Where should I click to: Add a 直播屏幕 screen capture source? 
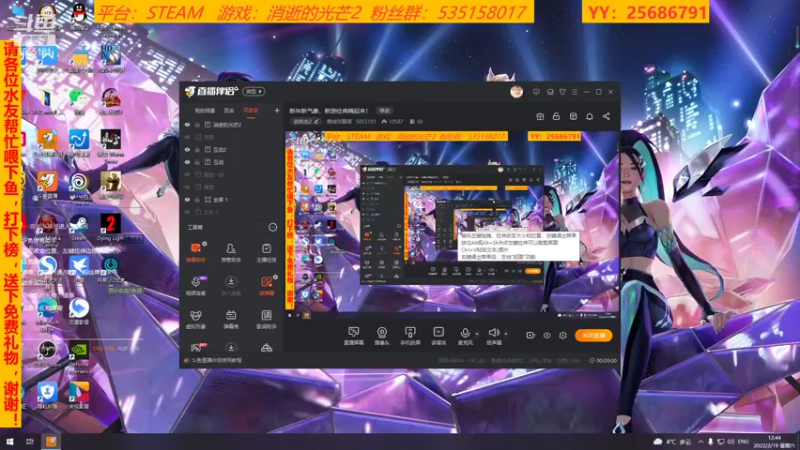[353, 336]
